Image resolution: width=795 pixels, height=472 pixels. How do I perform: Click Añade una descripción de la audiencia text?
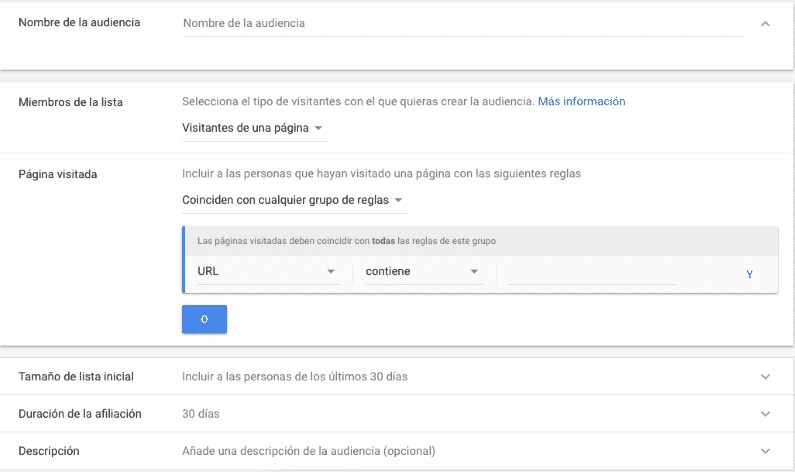pyautogui.click(x=309, y=451)
